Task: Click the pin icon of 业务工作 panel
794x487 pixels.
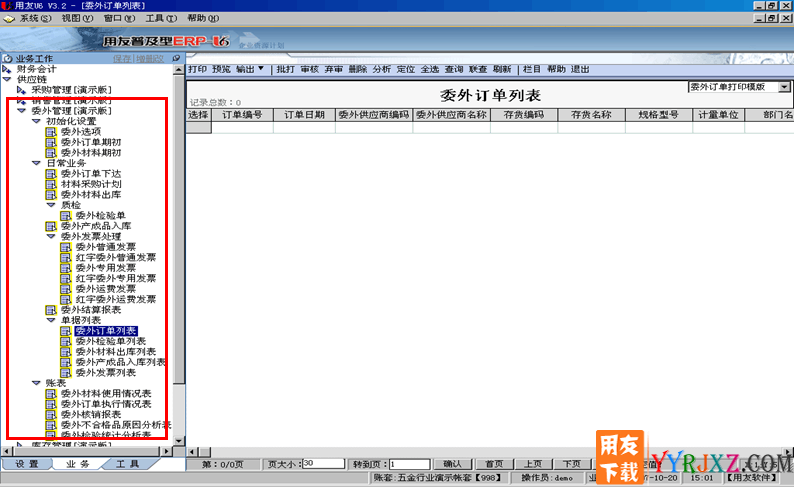Action: point(176,58)
